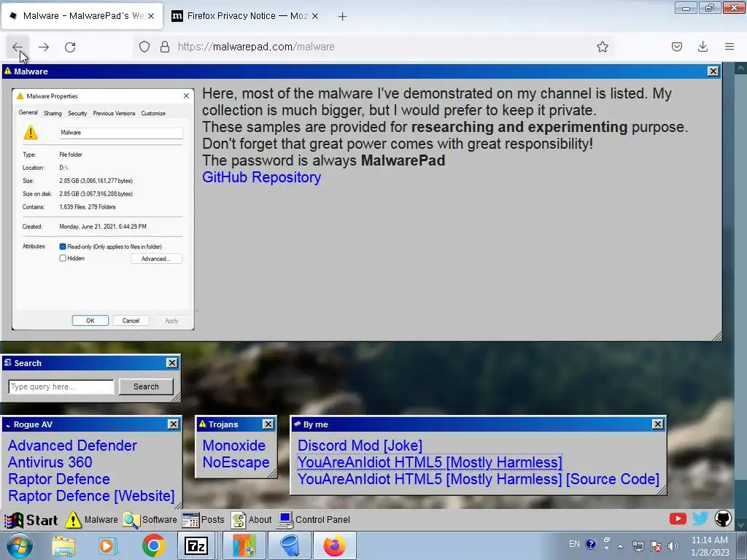Open the network tray icon
Viewport: 747px width, 560px height.
click(x=638, y=545)
